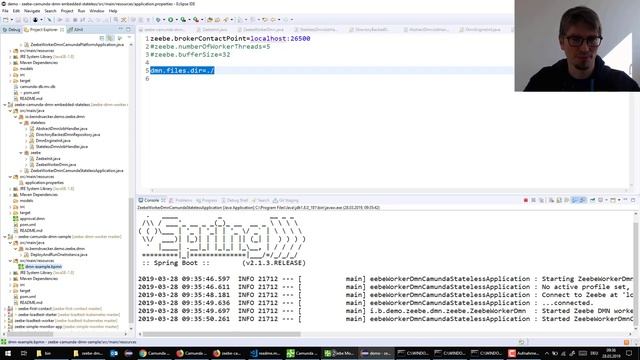
Task: Maximize the Project Explorer view
Action: pyautogui.click(x=129, y=29)
